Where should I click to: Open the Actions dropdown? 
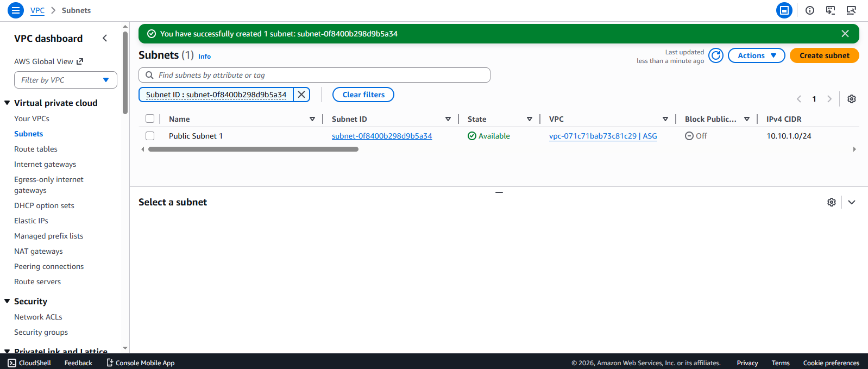[x=757, y=55]
